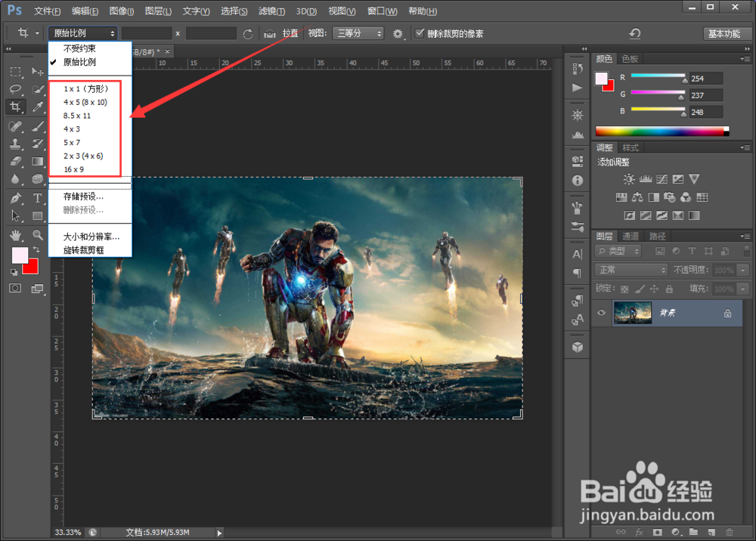Open the Image menu
This screenshot has height=541, width=756.
coord(122,11)
